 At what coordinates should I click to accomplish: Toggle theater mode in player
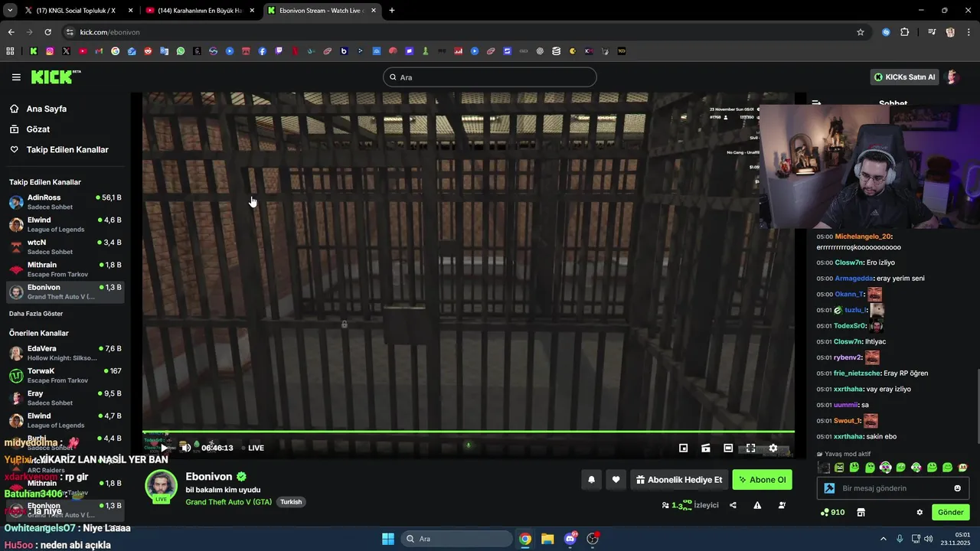click(x=728, y=448)
